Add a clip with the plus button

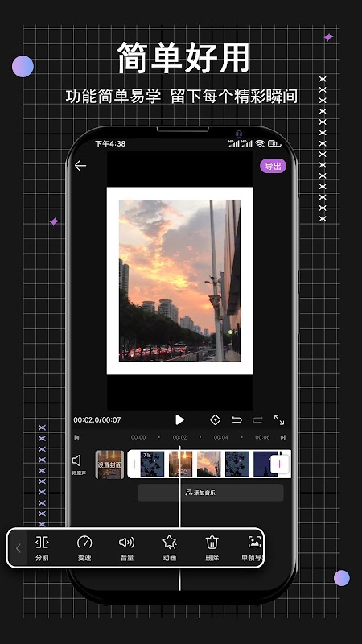pos(279,464)
